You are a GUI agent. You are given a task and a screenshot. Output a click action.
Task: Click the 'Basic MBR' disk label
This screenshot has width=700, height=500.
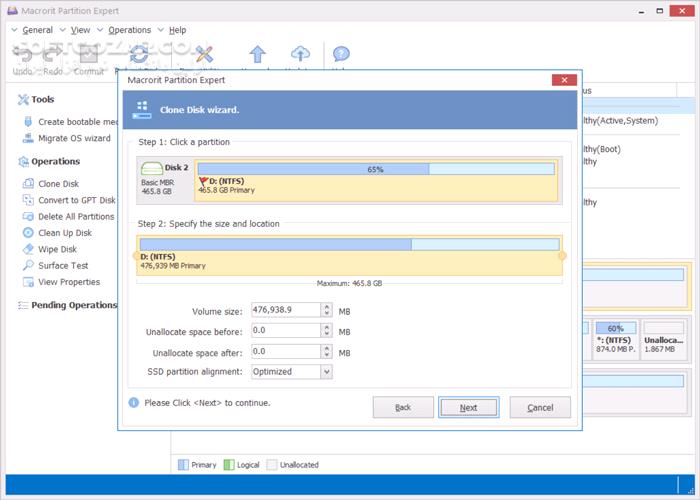click(157, 183)
